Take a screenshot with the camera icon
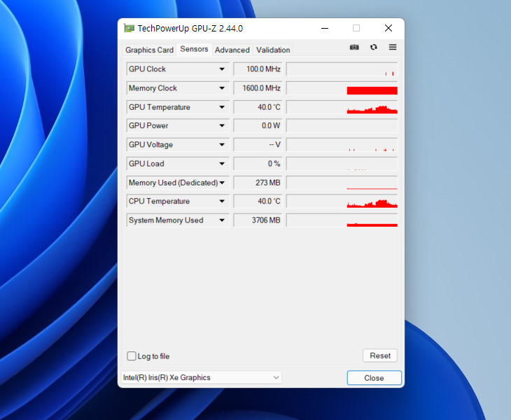Screen dimensions: 511x420 (x=354, y=47)
